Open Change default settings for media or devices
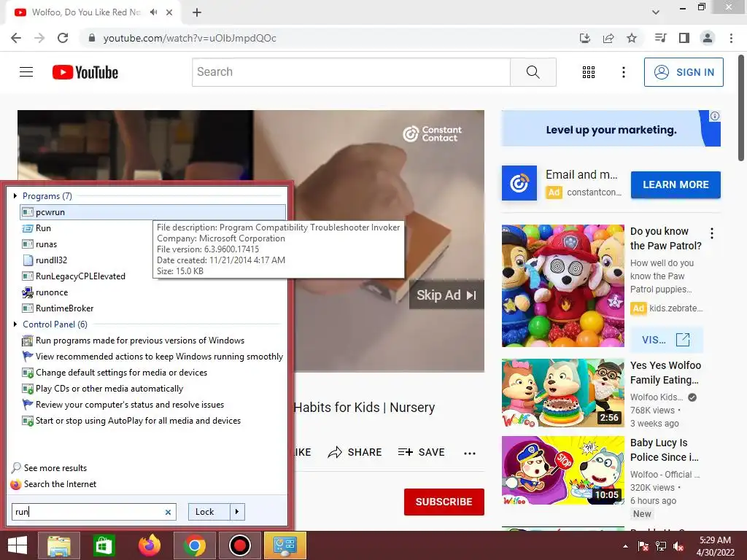The image size is (747, 560). click(121, 373)
